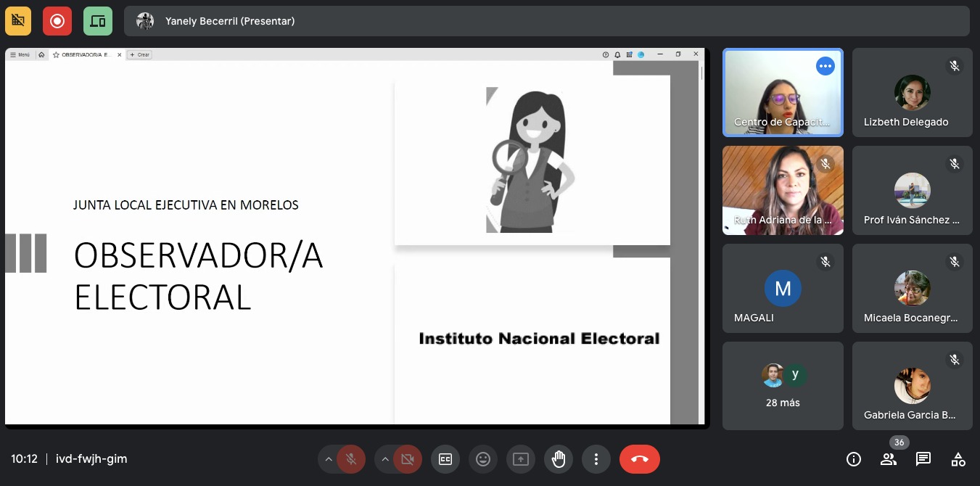
Task: Click Prof Iván Sánchez profile avatar
Action: (913, 191)
